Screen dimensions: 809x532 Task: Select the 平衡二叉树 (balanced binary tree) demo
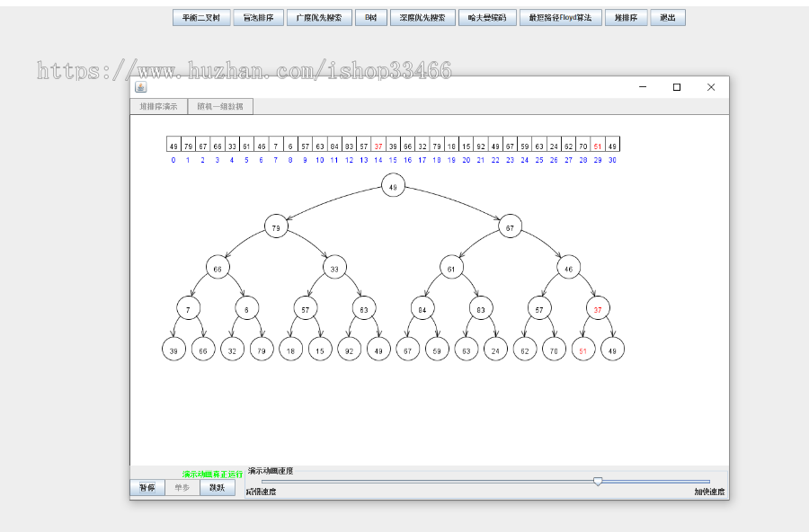click(x=201, y=17)
